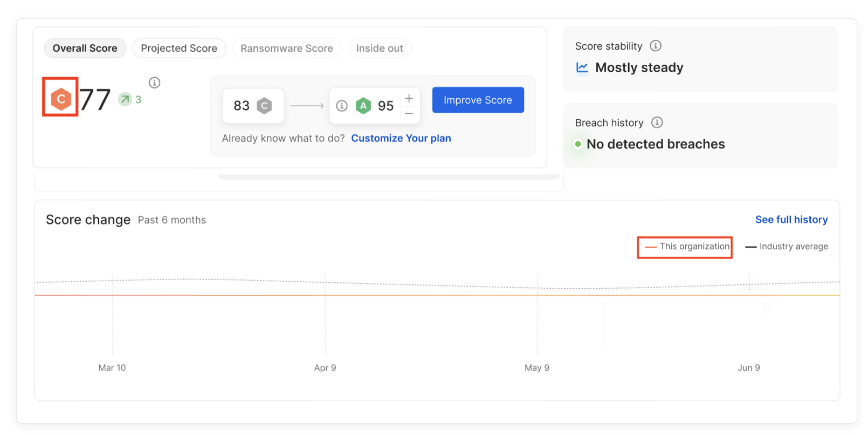Click the green upward trend arrow icon
Image resolution: width=868 pixels, height=435 pixels.
125,99
